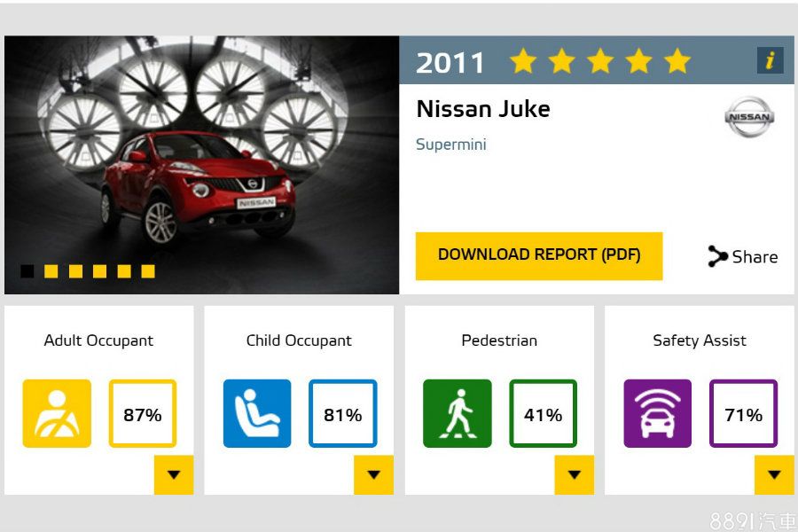This screenshot has width=798, height=532.
Task: Expand the Child Occupant details arrow
Action: click(373, 474)
